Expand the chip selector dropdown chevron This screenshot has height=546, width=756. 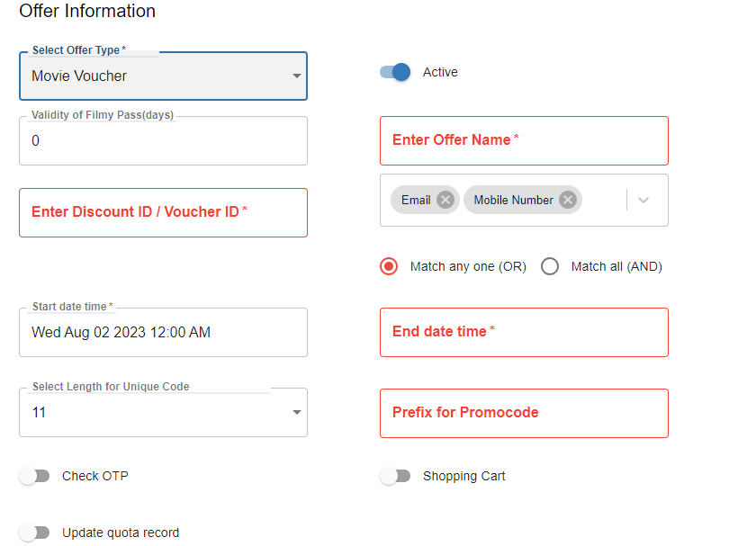643,200
